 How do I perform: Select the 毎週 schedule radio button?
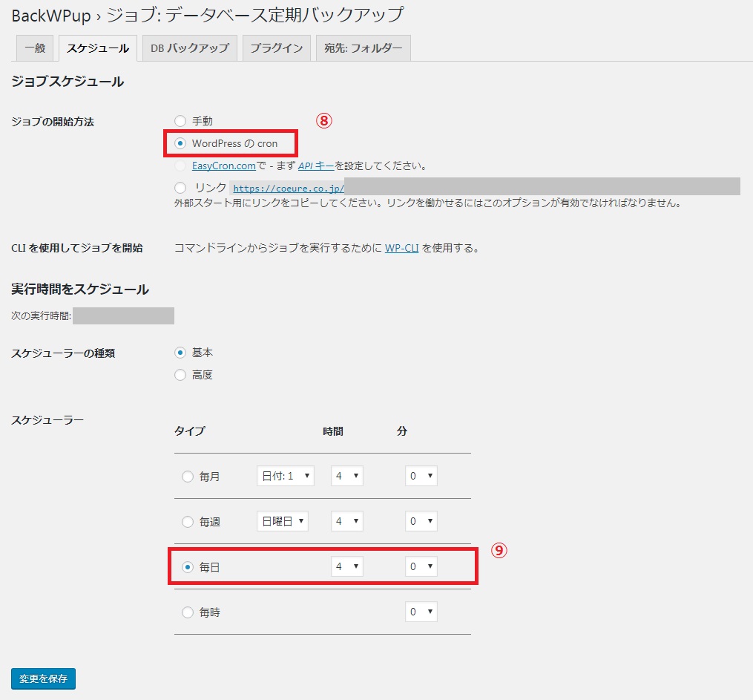point(188,522)
